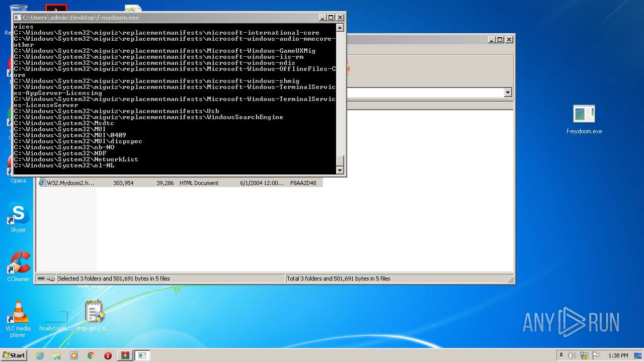This screenshot has height=362, width=644.
Task: Maximize the archive window behind the console
Action: click(x=500, y=39)
